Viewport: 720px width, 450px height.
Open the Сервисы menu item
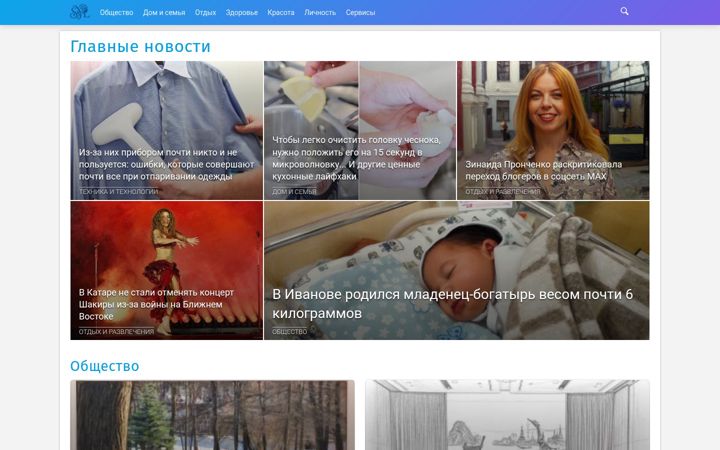coord(360,12)
